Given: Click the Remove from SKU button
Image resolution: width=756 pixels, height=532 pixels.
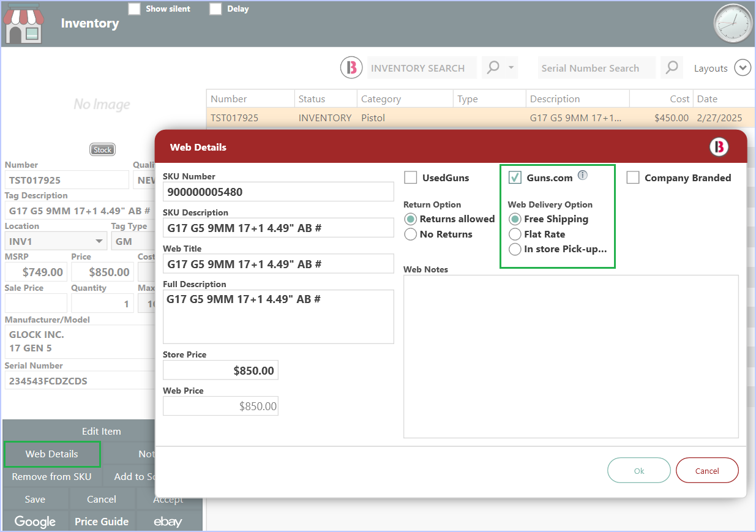Looking at the screenshot, I should [x=52, y=476].
